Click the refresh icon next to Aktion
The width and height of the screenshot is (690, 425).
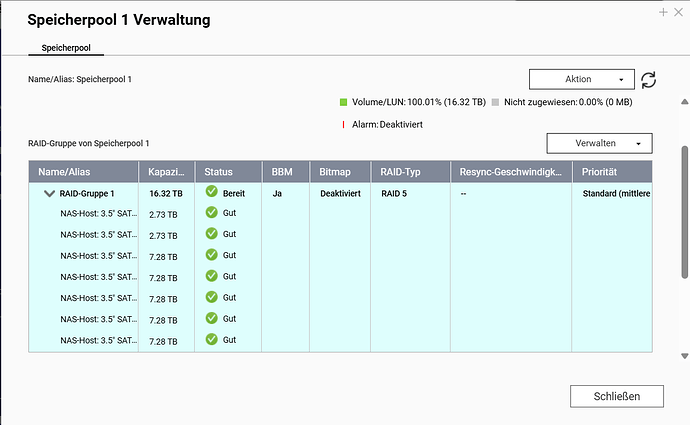[649, 80]
